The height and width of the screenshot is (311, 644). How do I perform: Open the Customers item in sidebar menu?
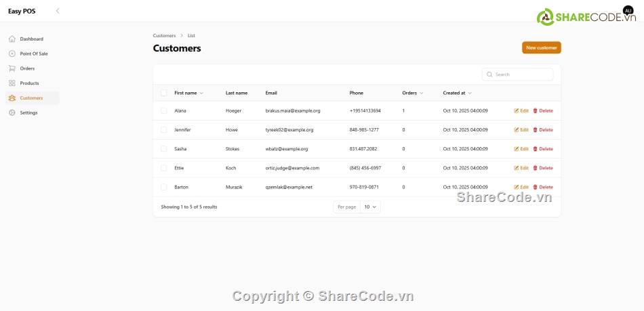pos(31,98)
